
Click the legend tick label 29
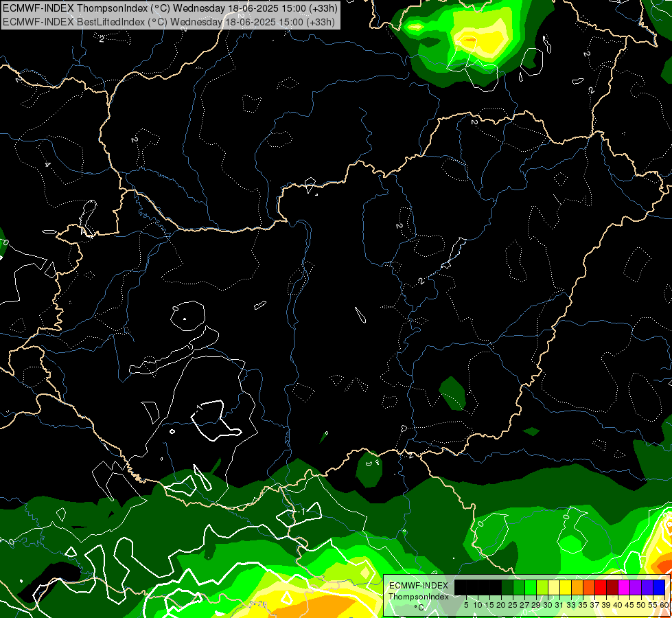(536, 605)
